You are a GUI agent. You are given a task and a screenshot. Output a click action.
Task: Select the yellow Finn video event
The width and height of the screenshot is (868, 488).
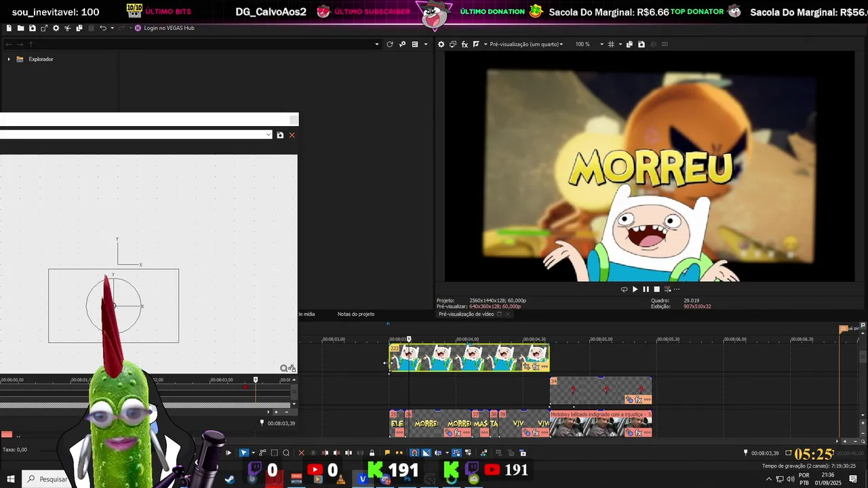pos(469,357)
